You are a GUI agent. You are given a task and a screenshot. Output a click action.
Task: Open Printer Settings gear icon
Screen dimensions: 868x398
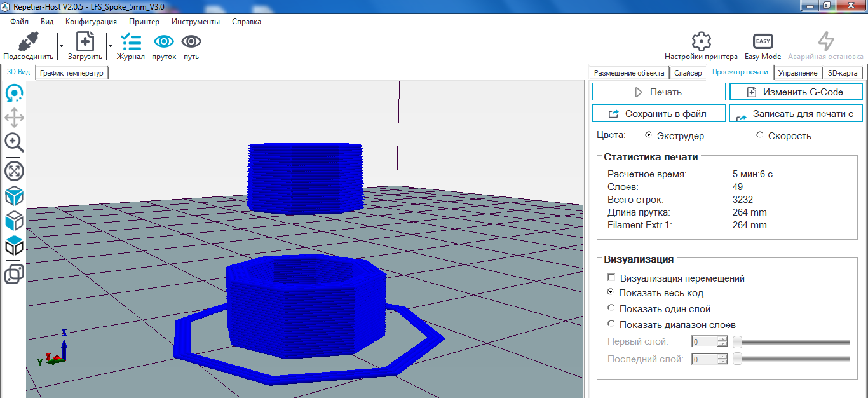701,42
